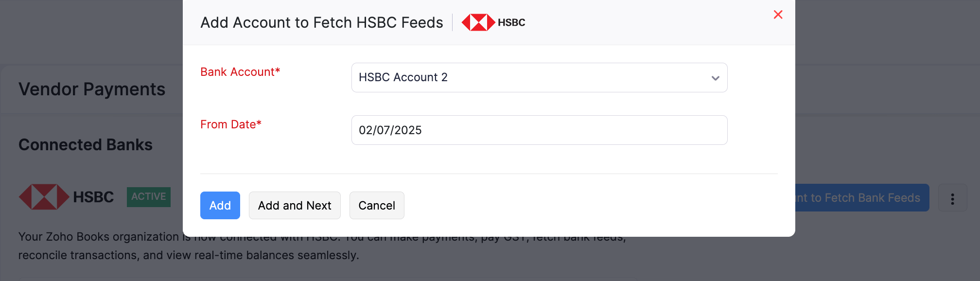Click the HSBC bank logo under Connected Banks

45,197
